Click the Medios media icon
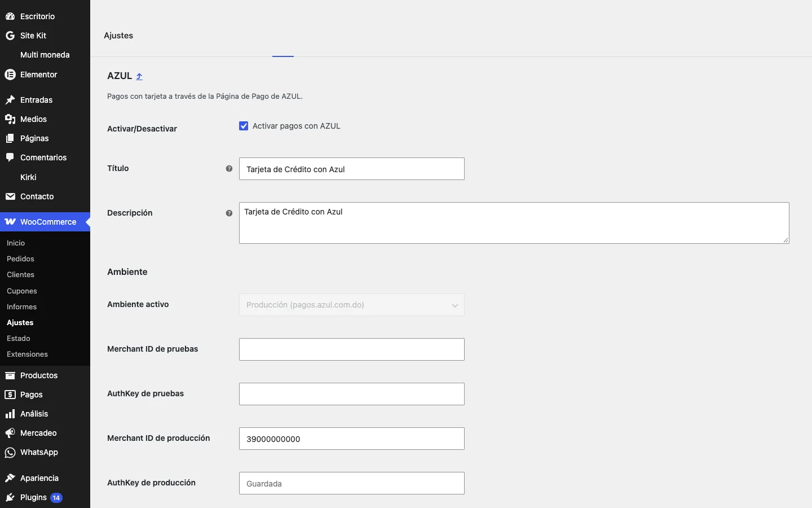 coord(10,119)
